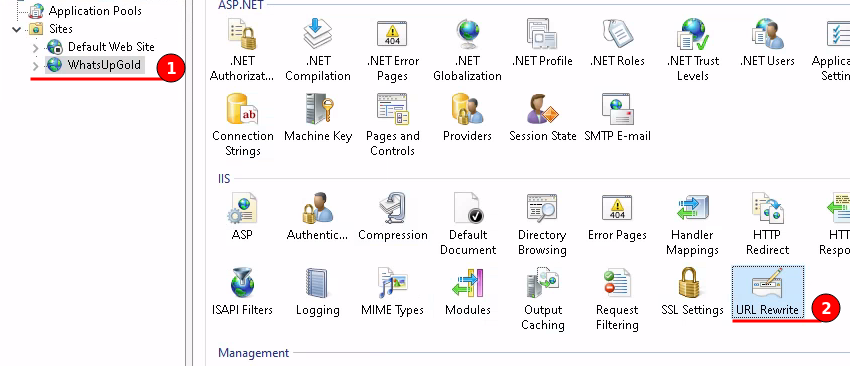This screenshot has height=366, width=850.
Task: Open Default Document feature
Action: (467, 224)
